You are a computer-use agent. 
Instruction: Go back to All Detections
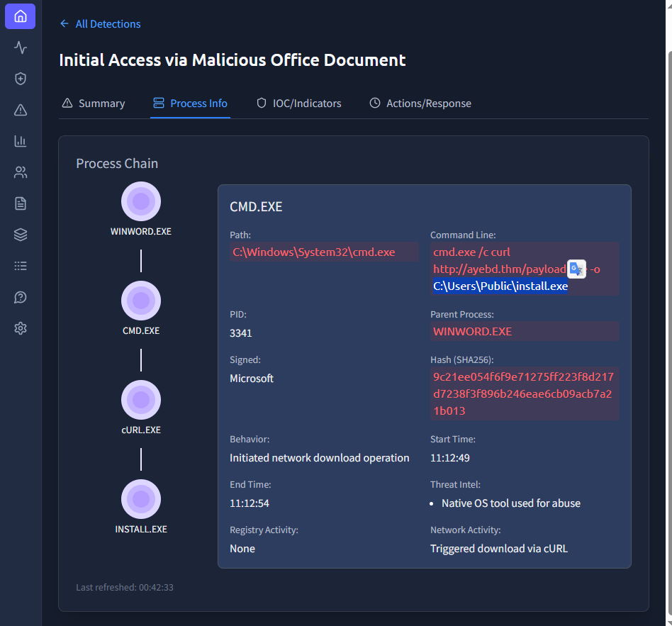(x=108, y=24)
